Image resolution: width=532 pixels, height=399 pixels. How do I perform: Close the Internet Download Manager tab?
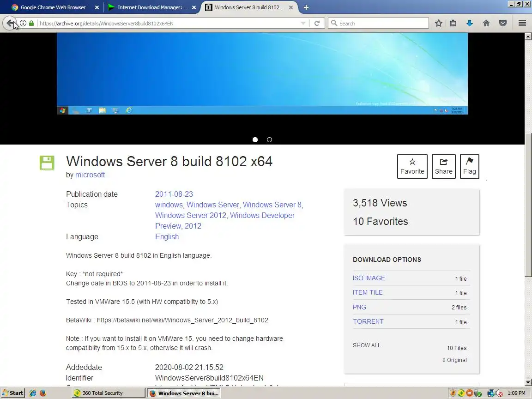[194, 7]
